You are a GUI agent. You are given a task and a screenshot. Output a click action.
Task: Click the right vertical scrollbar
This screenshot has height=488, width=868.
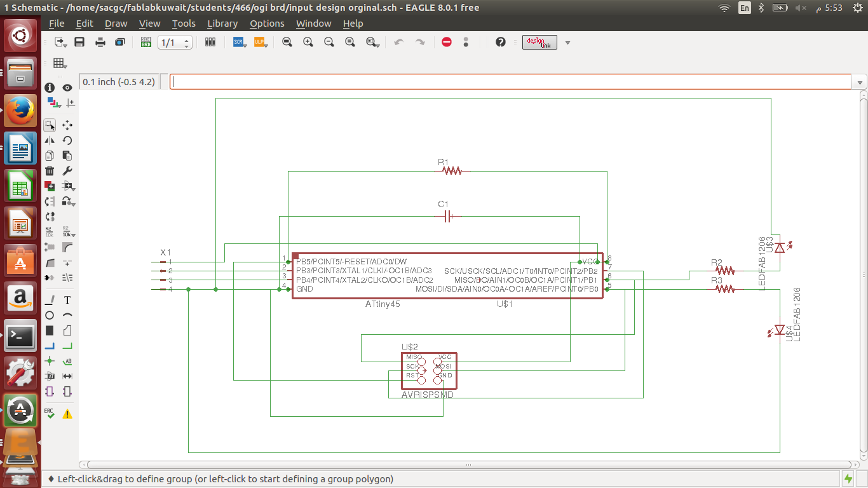pos(863,274)
